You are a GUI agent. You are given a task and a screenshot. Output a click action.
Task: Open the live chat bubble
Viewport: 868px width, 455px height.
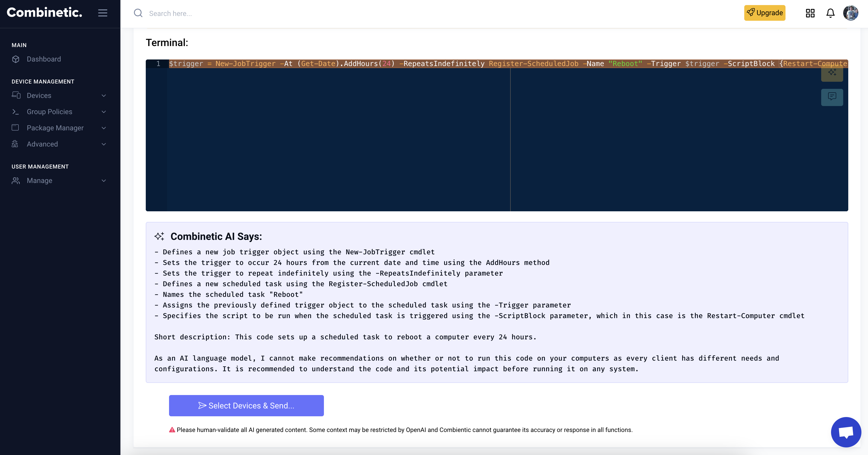(x=846, y=432)
